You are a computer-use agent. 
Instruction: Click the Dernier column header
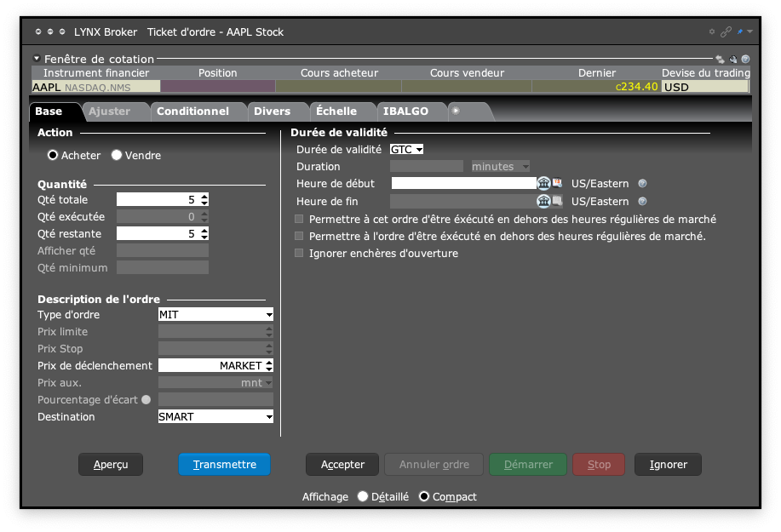597,72
